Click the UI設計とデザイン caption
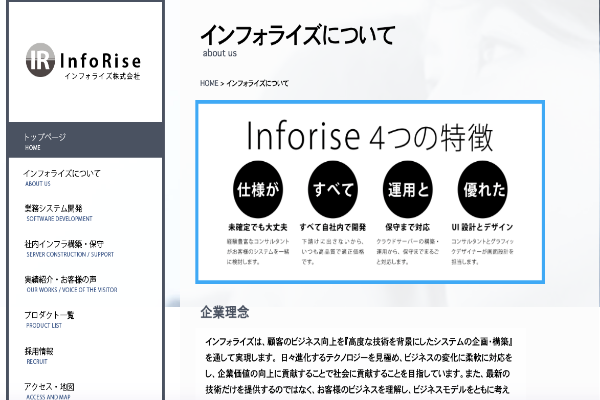600x400 pixels. point(482,227)
